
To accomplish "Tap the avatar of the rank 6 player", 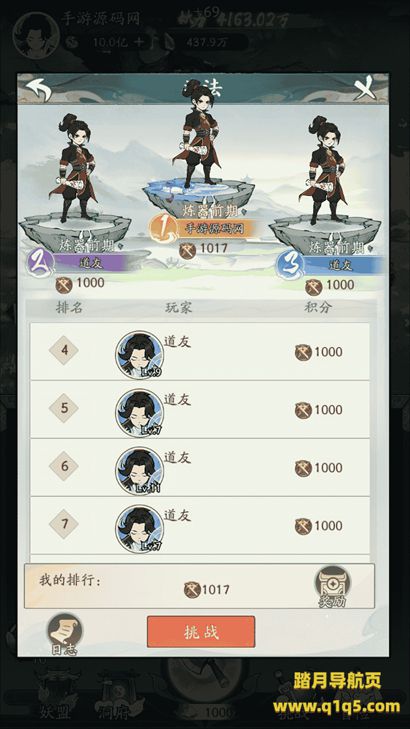I will [139, 471].
